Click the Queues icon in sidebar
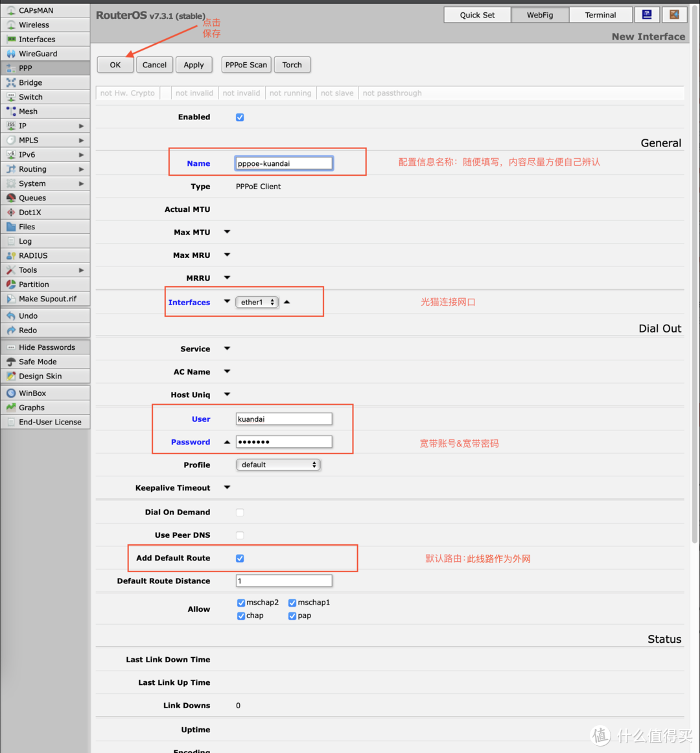The height and width of the screenshot is (753, 700). coord(11,198)
